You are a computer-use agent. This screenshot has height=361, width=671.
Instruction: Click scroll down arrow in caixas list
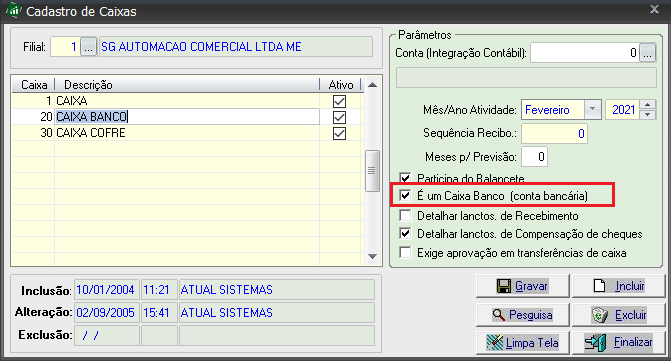click(372, 256)
